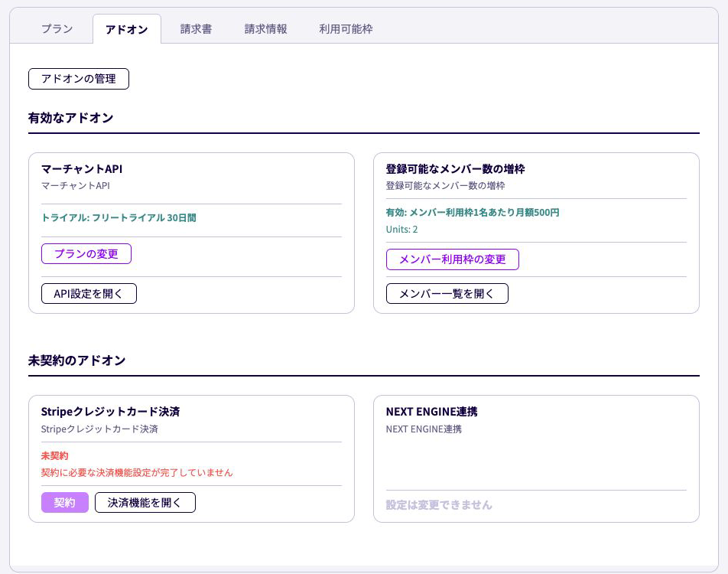Click メンバー利用枠の変更 button
This screenshot has width=728, height=574.
coord(452,259)
